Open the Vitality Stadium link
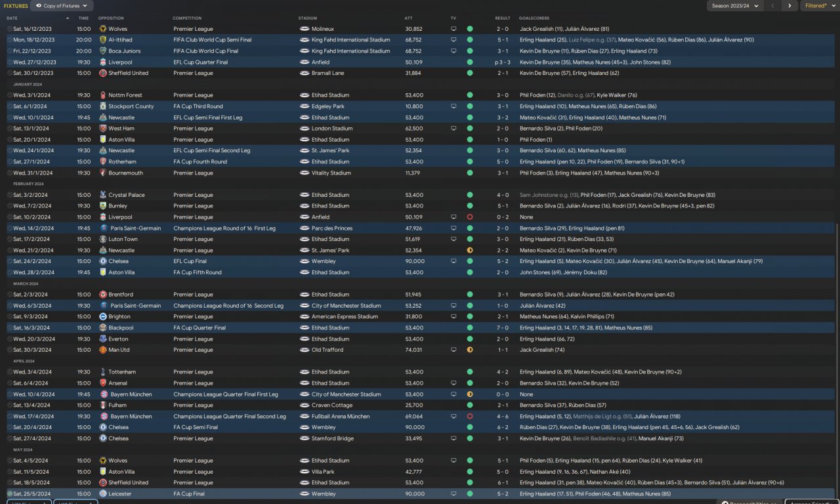840x504 pixels. tap(331, 173)
